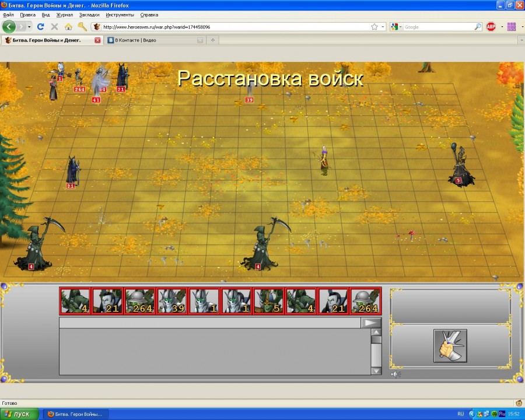The width and height of the screenshot is (525, 420).
Task: Focus the Google search field
Action: point(438,27)
